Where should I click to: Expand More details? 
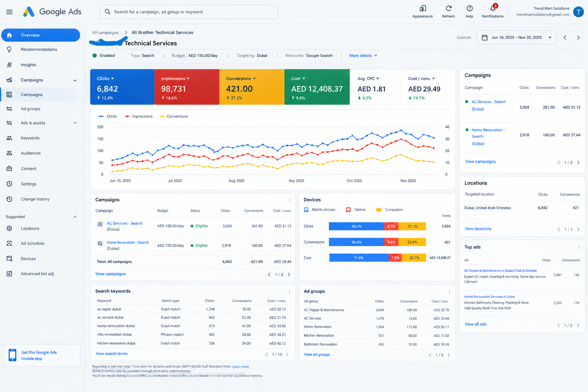point(363,56)
